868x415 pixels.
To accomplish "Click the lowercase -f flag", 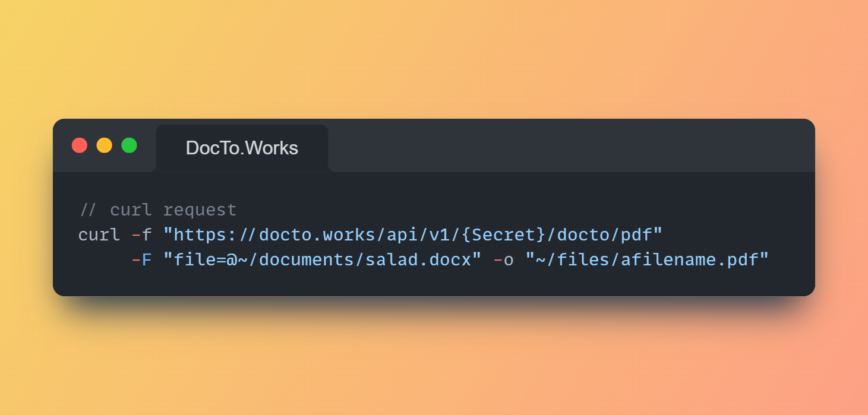I will click(141, 235).
